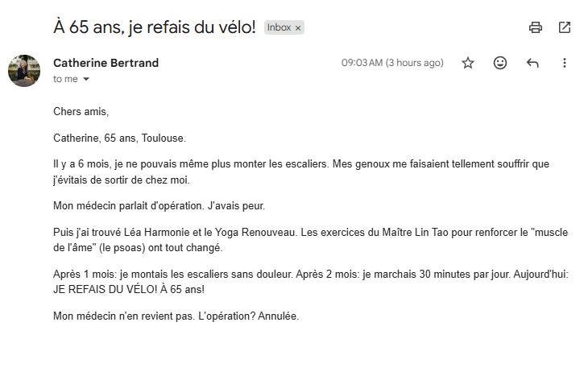Click the subject 'À 65 ans, je refais du vélo!'
Viewport: 588px width, 376px height.
tap(154, 27)
